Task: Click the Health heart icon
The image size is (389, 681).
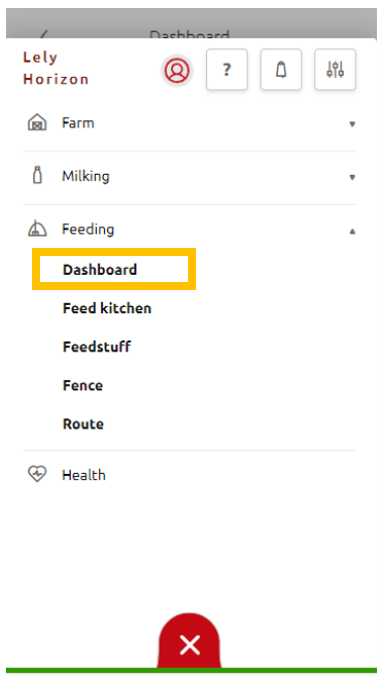Action: [37, 474]
